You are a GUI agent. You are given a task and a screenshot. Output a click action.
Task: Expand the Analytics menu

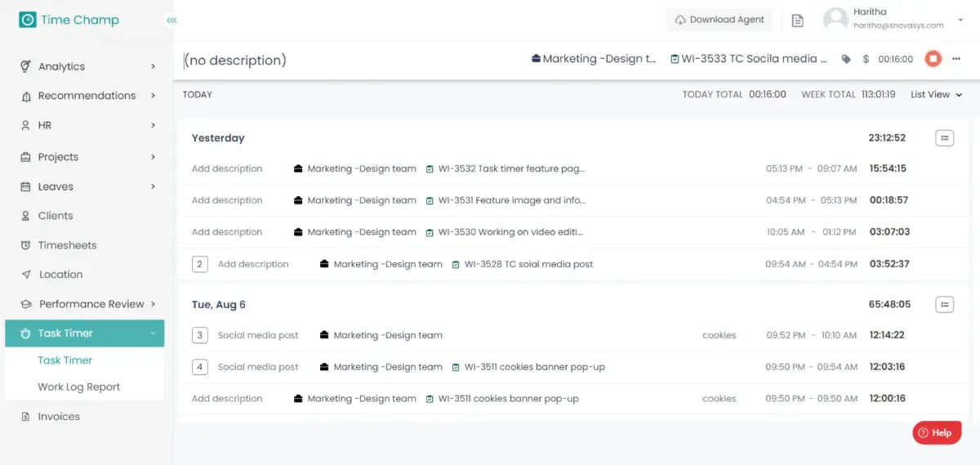(87, 66)
